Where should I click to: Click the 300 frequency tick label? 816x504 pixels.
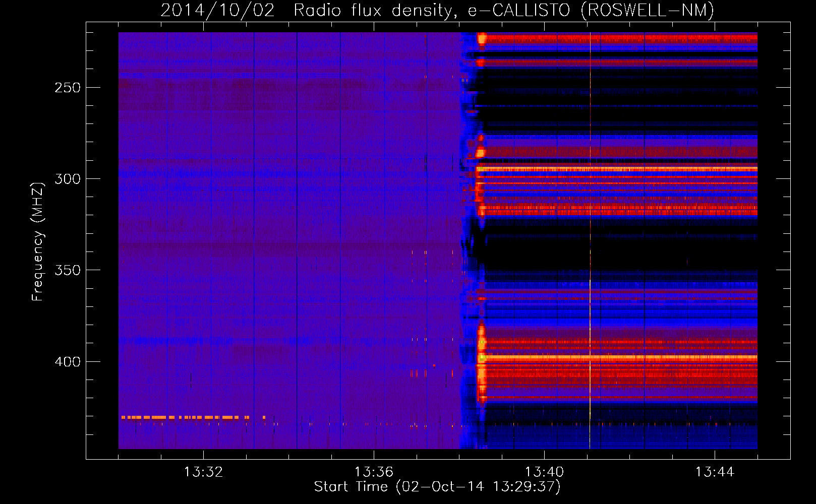[68, 178]
